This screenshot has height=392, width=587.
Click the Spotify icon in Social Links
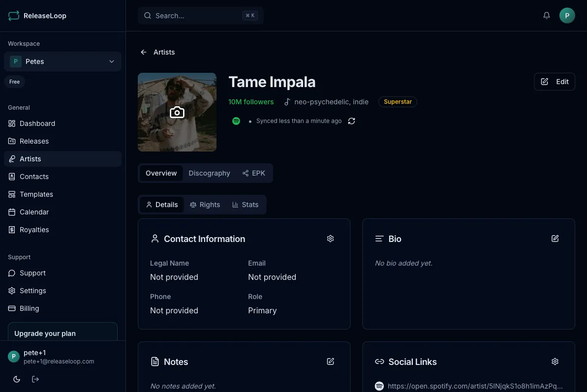379,386
